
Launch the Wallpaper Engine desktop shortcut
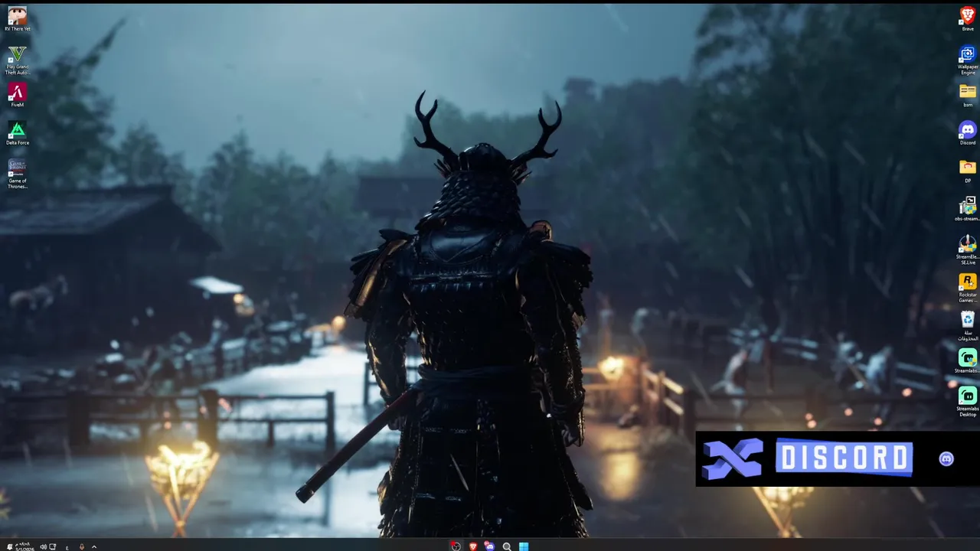(x=968, y=60)
